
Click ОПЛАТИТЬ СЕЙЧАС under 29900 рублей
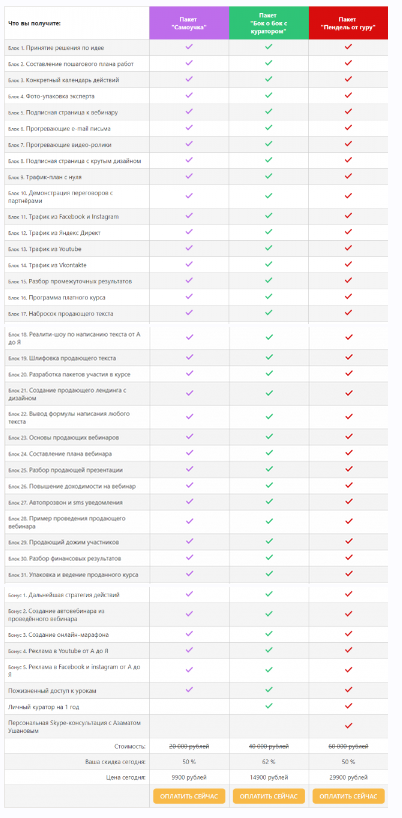pos(348,796)
